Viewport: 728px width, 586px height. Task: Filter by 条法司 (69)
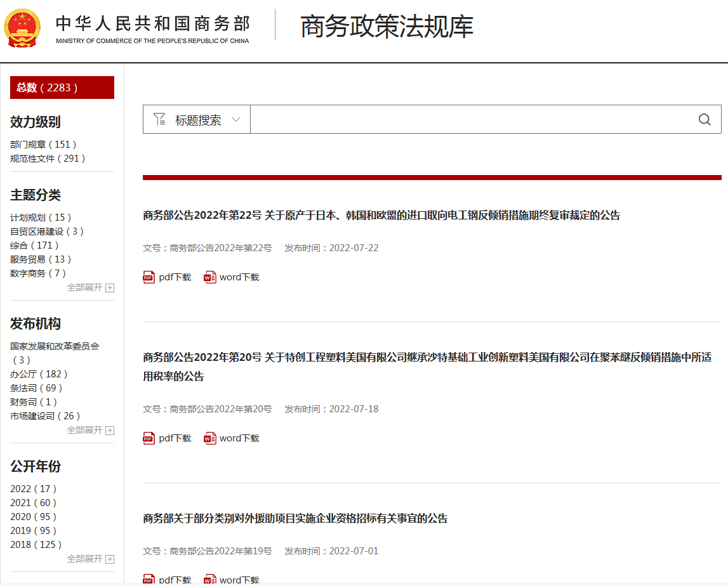(x=36, y=388)
